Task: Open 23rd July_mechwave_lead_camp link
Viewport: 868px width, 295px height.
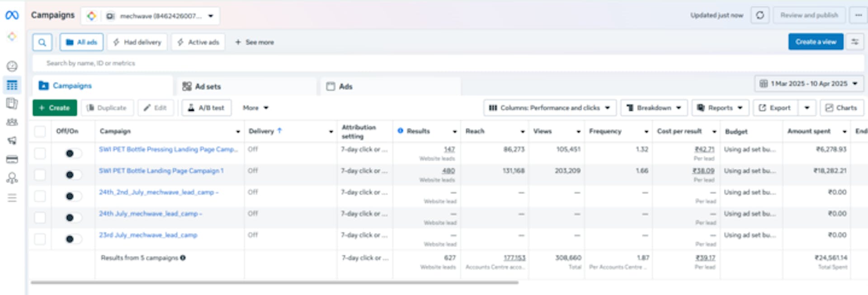Action: [x=148, y=235]
